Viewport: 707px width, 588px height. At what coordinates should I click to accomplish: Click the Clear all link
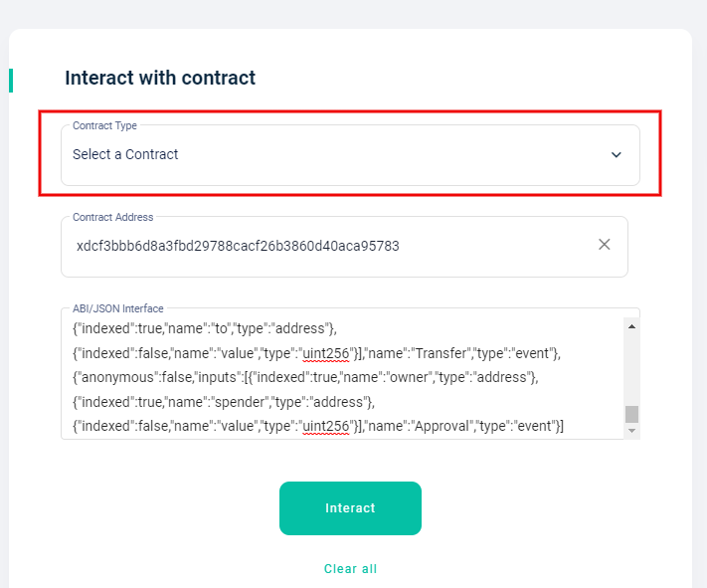point(350,569)
